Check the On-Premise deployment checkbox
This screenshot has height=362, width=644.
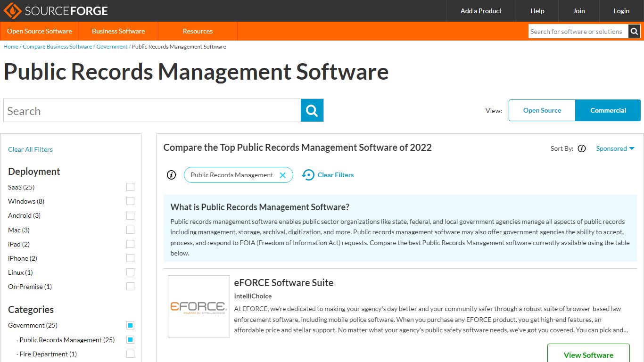click(x=130, y=287)
